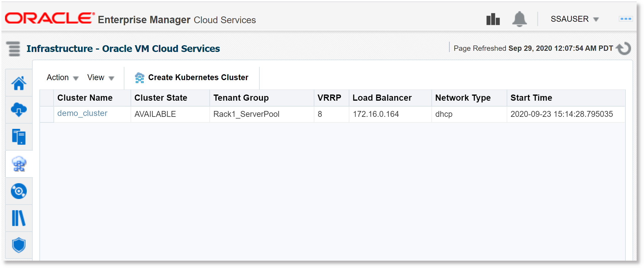
Task: Open the library books sidebar icon
Action: 19,218
